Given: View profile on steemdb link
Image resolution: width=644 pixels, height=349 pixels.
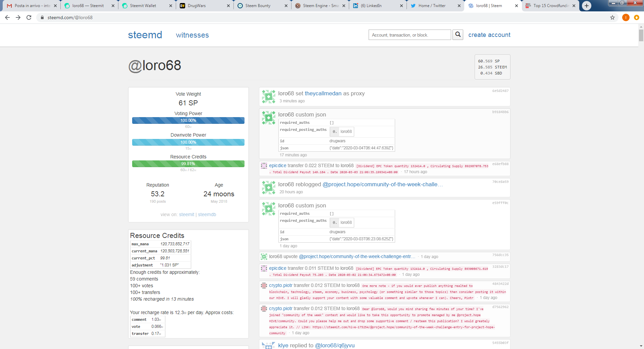Looking at the screenshot, I should (x=207, y=214).
